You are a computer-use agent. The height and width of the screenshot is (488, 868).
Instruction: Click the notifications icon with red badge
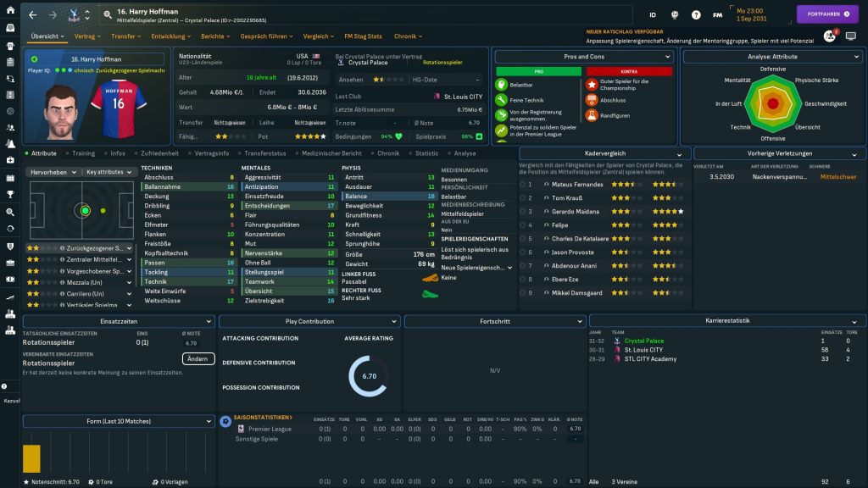point(830,36)
